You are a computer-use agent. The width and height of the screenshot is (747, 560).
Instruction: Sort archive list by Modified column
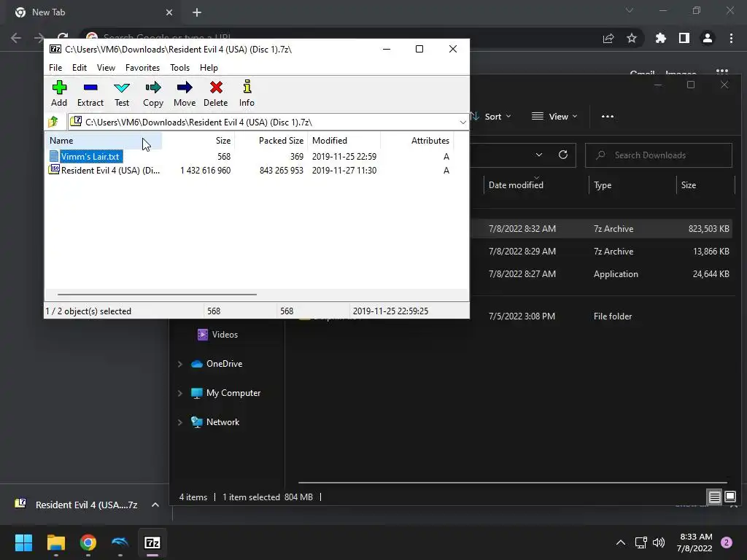pyautogui.click(x=344, y=141)
